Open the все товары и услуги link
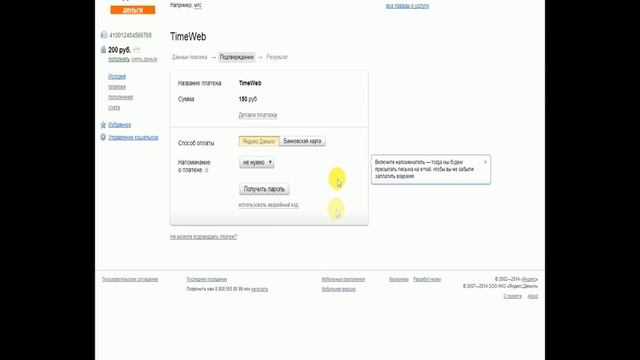This screenshot has height=360, width=640. (x=407, y=6)
